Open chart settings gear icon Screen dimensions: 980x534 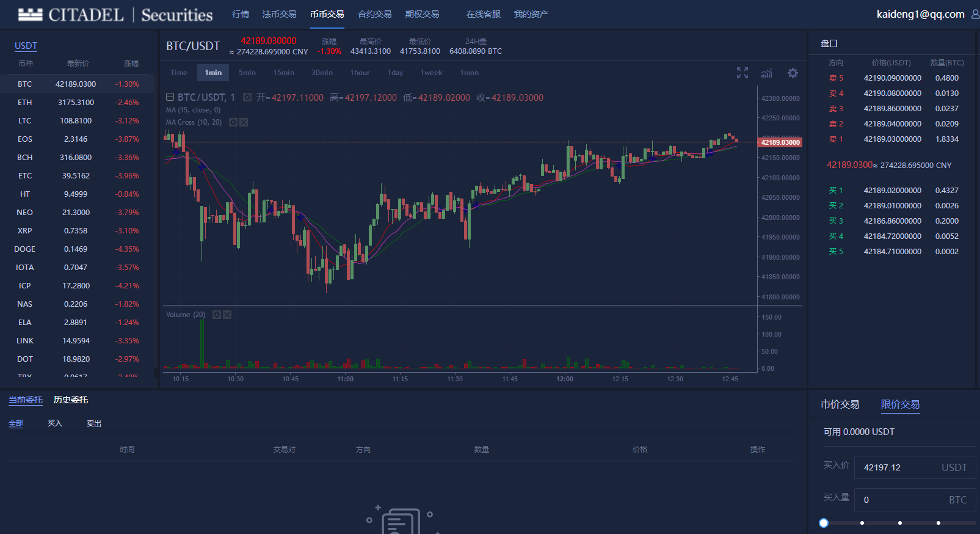pos(793,73)
